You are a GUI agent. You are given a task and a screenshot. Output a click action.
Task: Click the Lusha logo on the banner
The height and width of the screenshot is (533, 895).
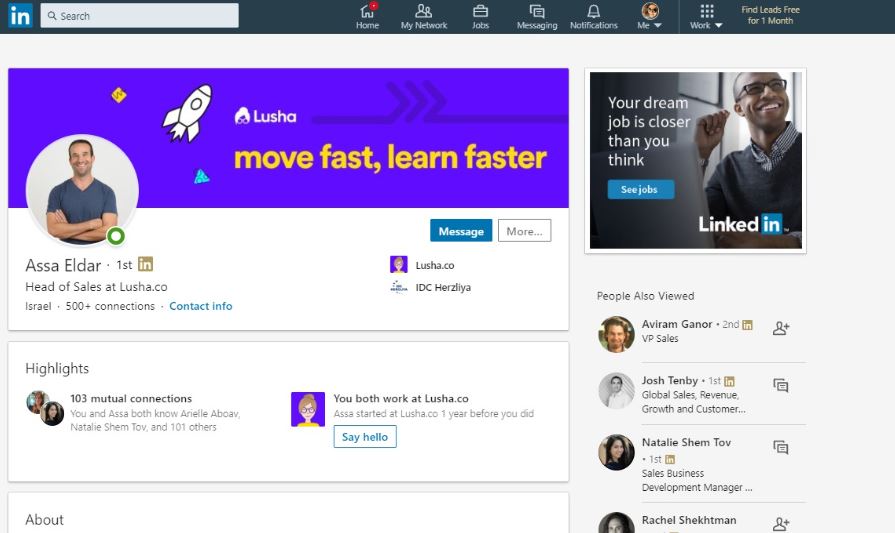click(265, 116)
